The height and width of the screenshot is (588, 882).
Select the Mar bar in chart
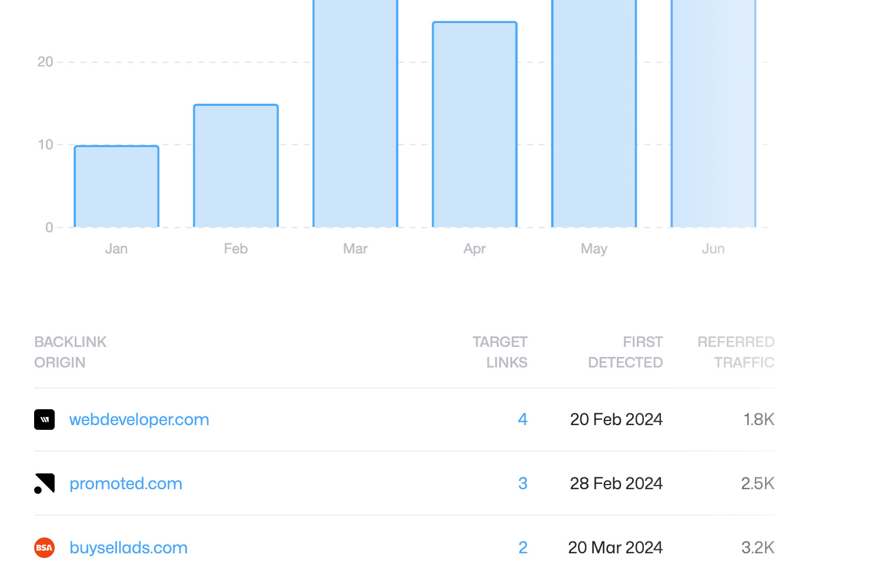pos(355,113)
